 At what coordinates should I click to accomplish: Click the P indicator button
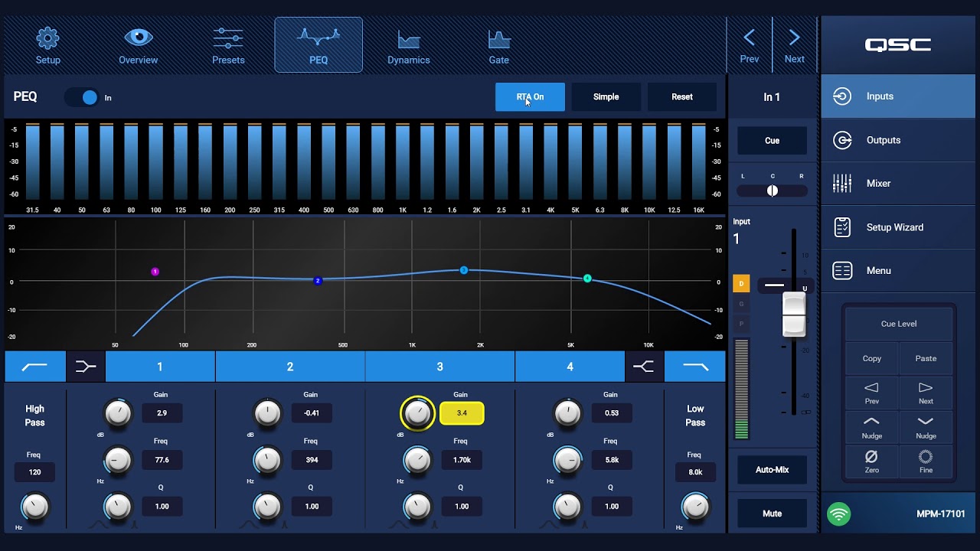click(741, 324)
